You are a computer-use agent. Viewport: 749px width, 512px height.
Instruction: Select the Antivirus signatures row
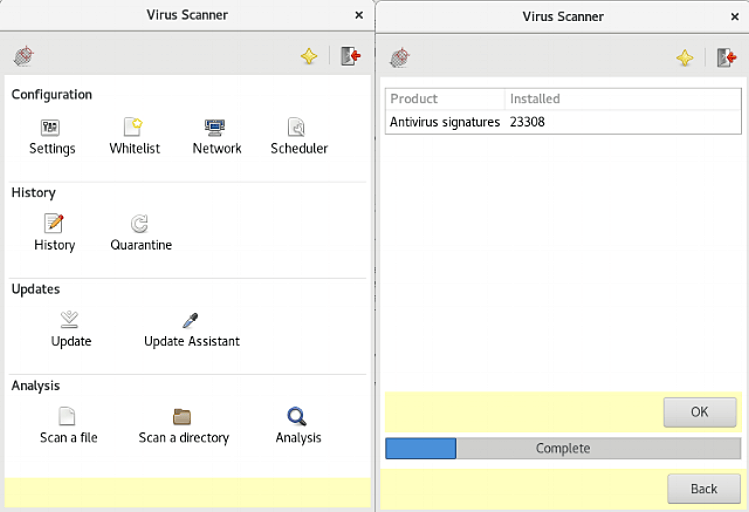[x=563, y=122]
